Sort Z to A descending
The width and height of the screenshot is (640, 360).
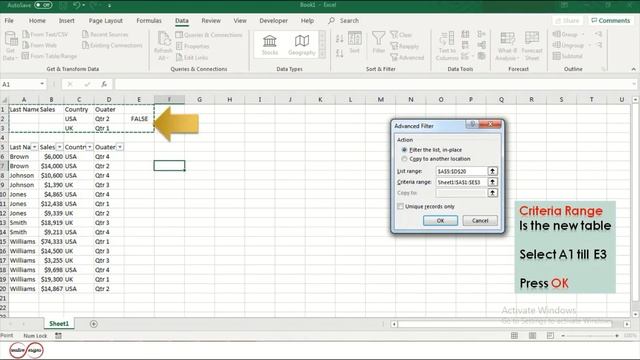pos(340,53)
